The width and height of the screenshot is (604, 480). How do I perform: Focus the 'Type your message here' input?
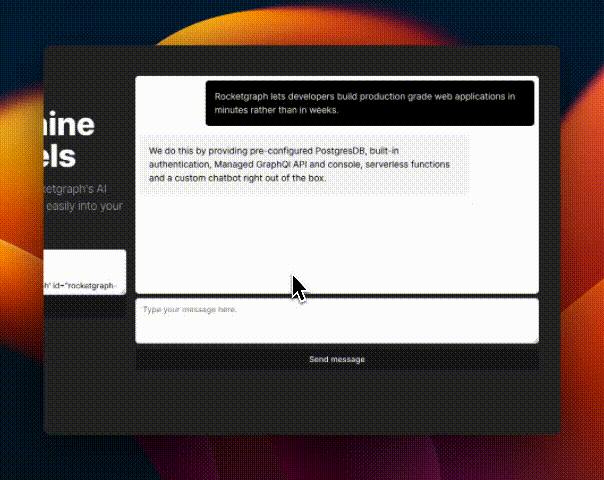click(337, 321)
